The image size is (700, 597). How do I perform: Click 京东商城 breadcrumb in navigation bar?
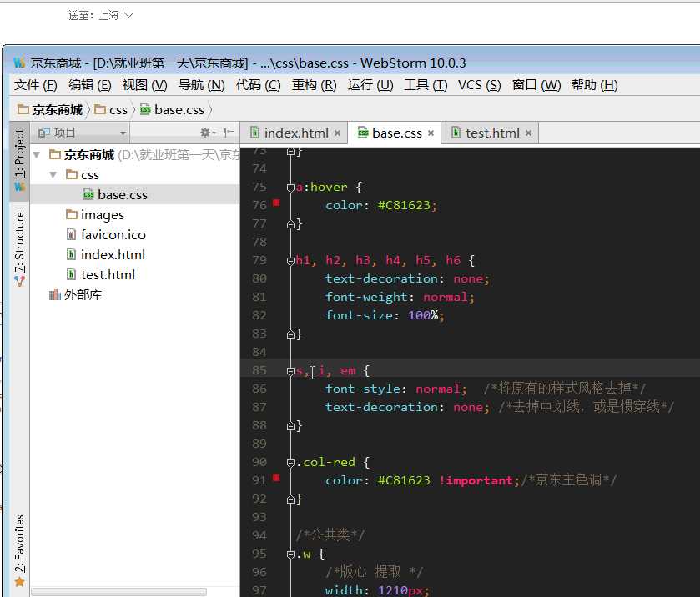[x=50, y=110]
